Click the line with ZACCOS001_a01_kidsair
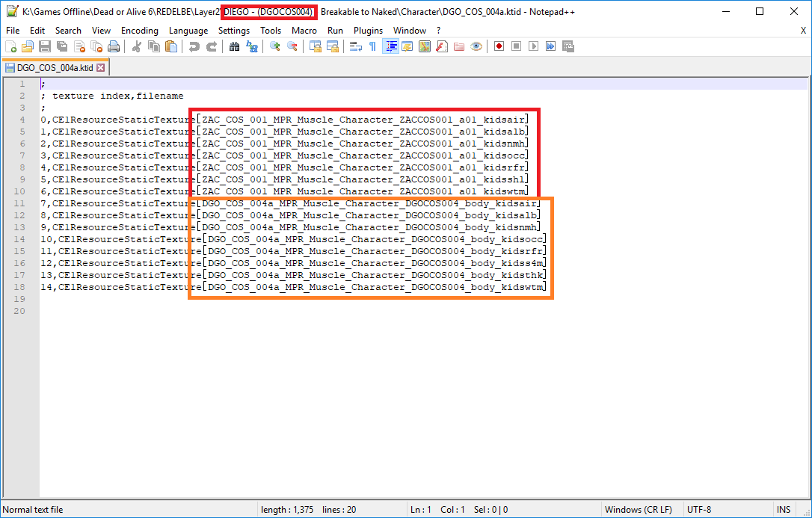This screenshot has height=518, width=812. coord(285,120)
